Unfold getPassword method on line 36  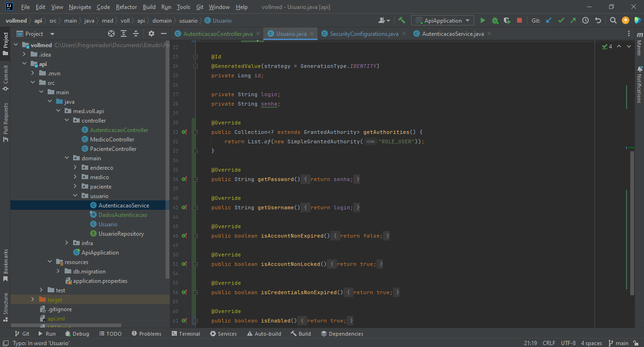coord(195,179)
